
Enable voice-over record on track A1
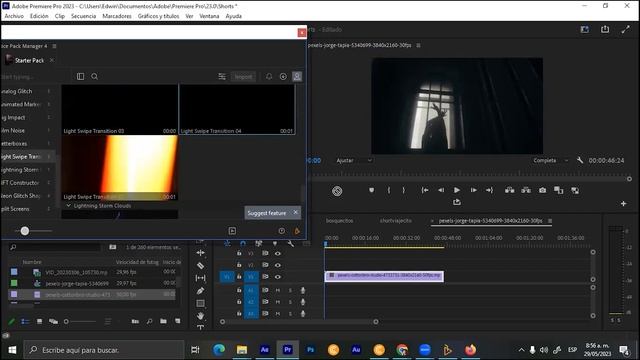(303, 290)
